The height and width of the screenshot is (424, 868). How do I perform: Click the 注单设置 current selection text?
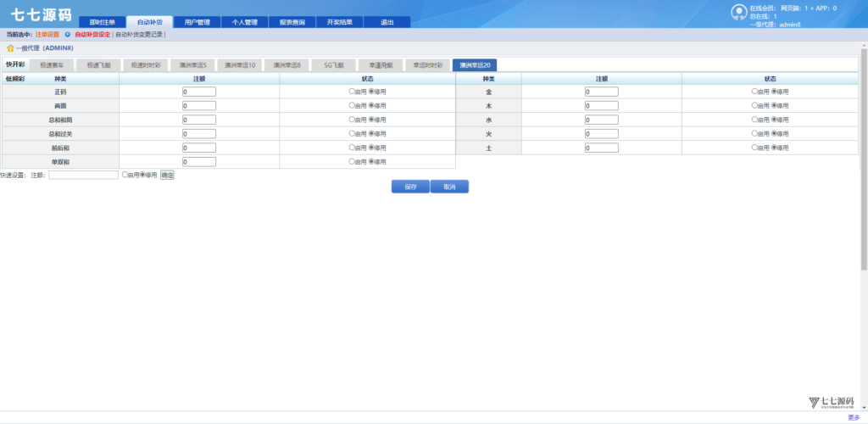click(47, 34)
